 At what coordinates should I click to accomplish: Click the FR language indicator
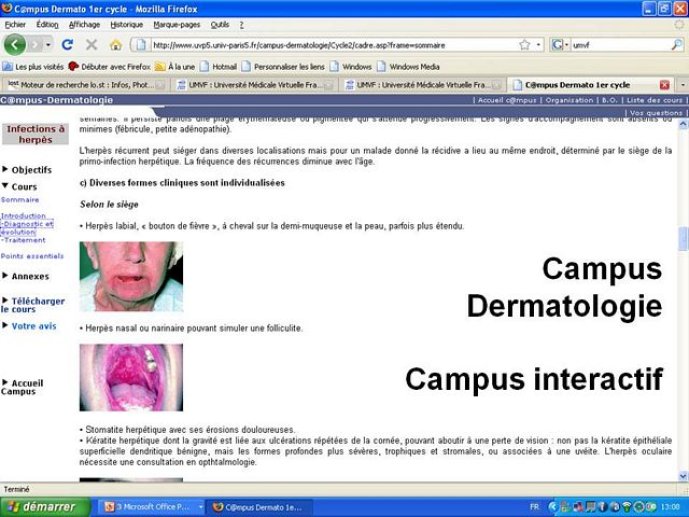[x=534, y=507]
